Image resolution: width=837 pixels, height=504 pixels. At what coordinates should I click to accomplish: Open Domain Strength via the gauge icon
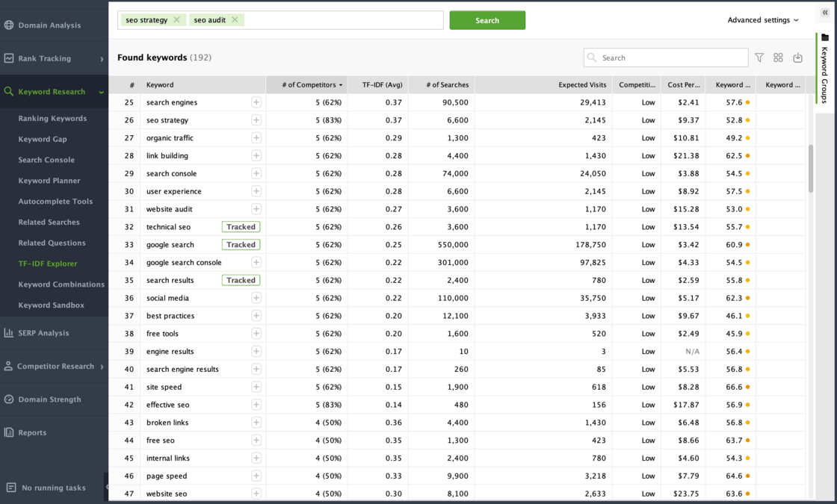10,399
